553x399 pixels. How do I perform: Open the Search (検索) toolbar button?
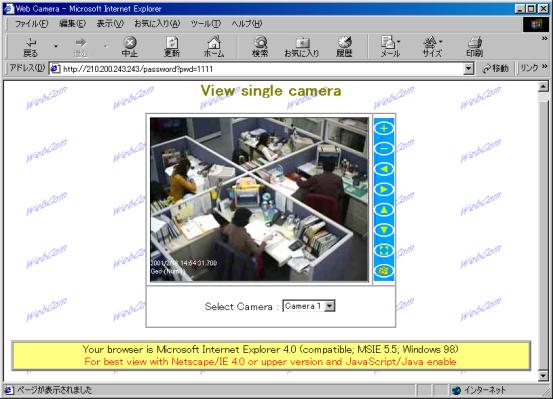tap(260, 47)
